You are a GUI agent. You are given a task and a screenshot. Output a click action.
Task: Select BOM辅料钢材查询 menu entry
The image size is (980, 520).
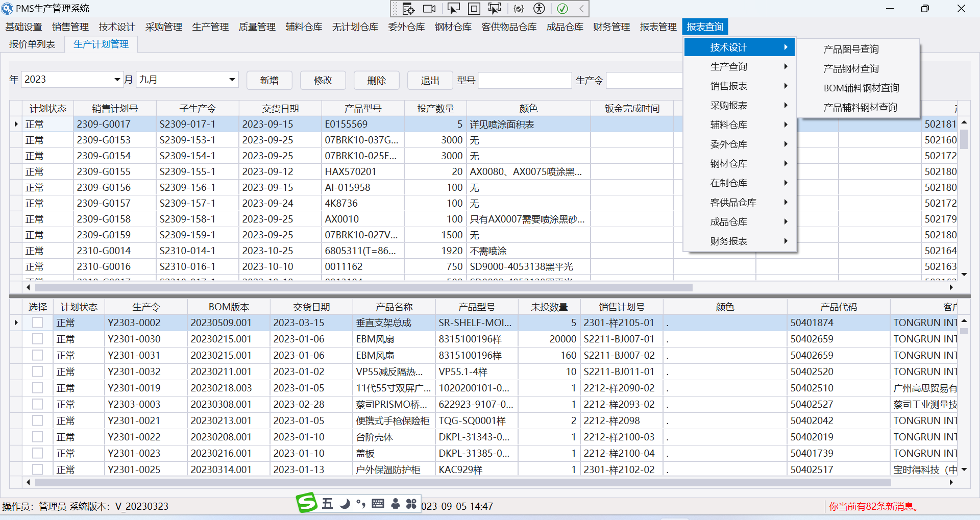pos(861,88)
